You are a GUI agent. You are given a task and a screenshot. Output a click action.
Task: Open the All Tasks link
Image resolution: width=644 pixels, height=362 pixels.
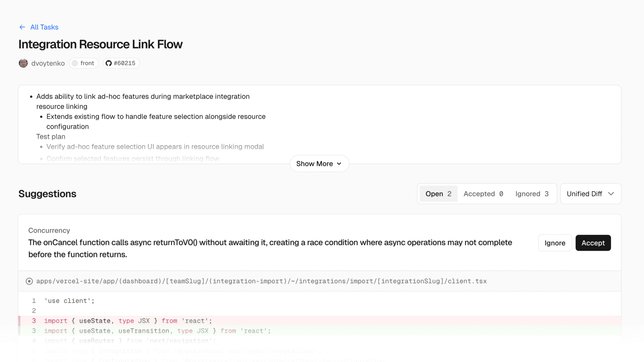click(x=44, y=27)
